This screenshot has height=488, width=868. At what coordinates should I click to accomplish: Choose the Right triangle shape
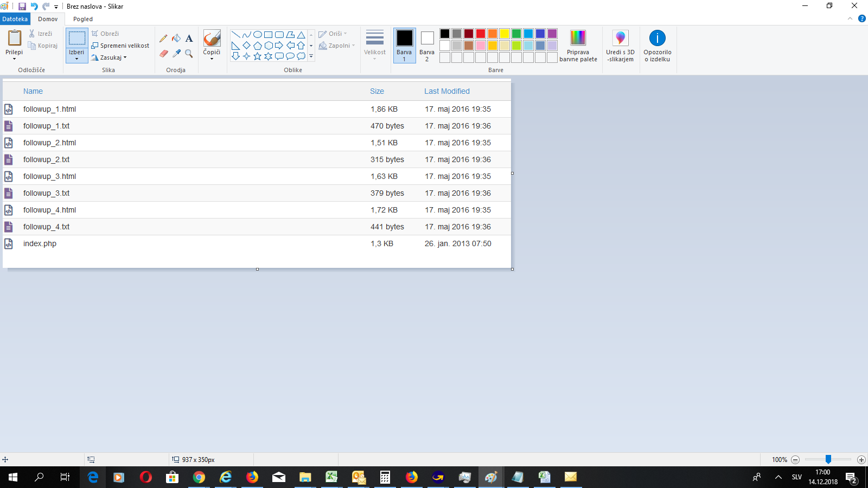point(235,46)
